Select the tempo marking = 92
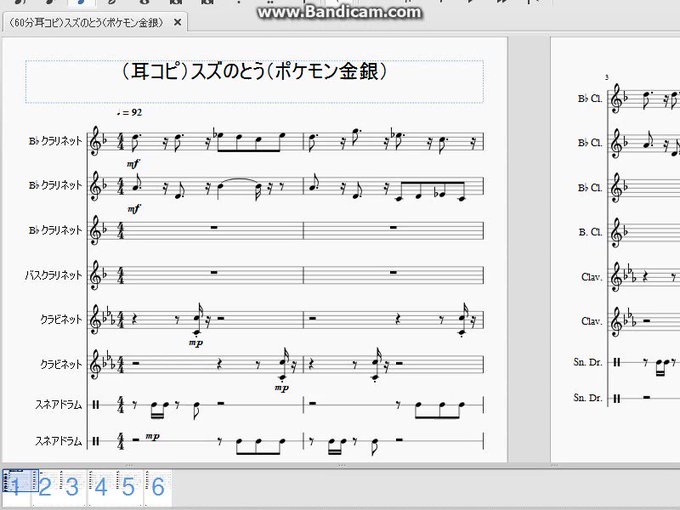 point(130,113)
